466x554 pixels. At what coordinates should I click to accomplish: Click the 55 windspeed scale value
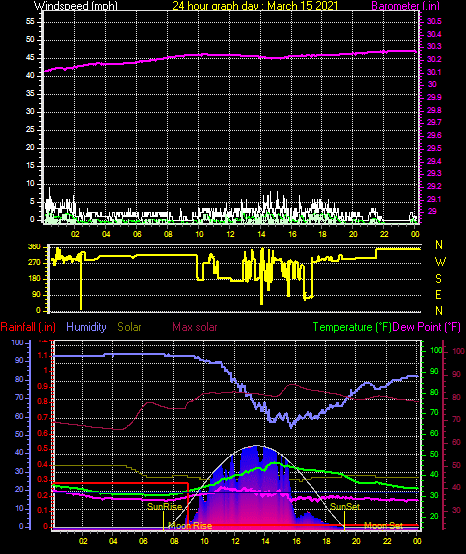tap(30, 22)
